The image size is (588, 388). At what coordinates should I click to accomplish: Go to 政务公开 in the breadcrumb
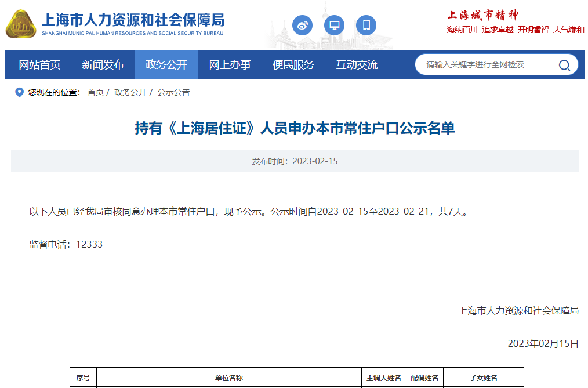click(x=130, y=92)
